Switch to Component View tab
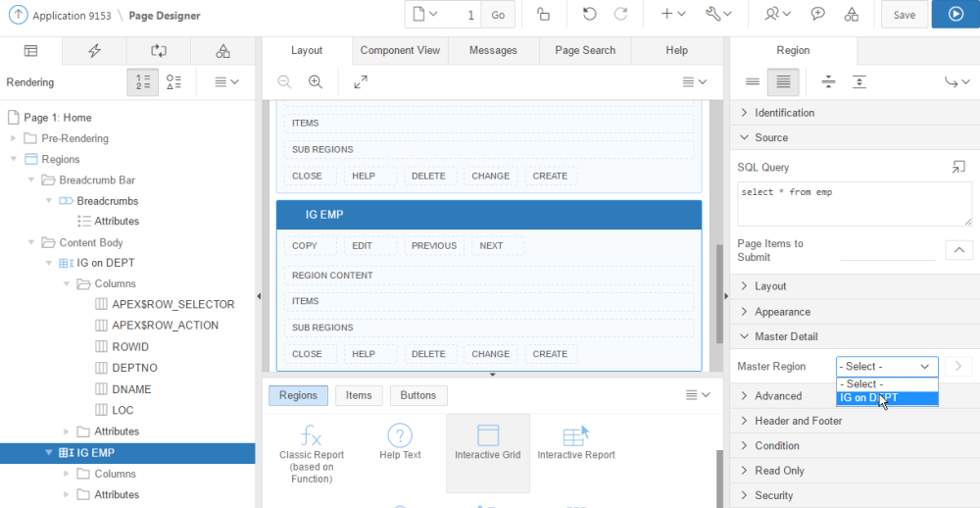Viewport: 980px width, 508px height. click(x=400, y=51)
